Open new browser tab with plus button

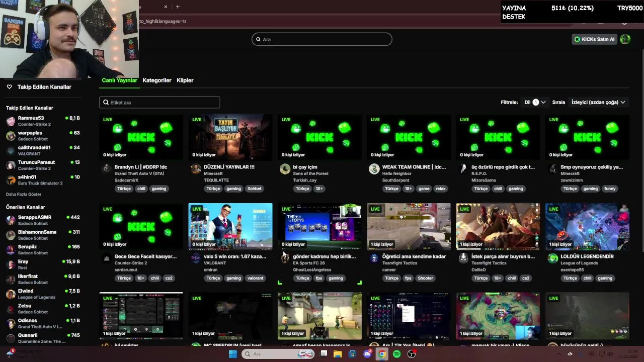178,7
